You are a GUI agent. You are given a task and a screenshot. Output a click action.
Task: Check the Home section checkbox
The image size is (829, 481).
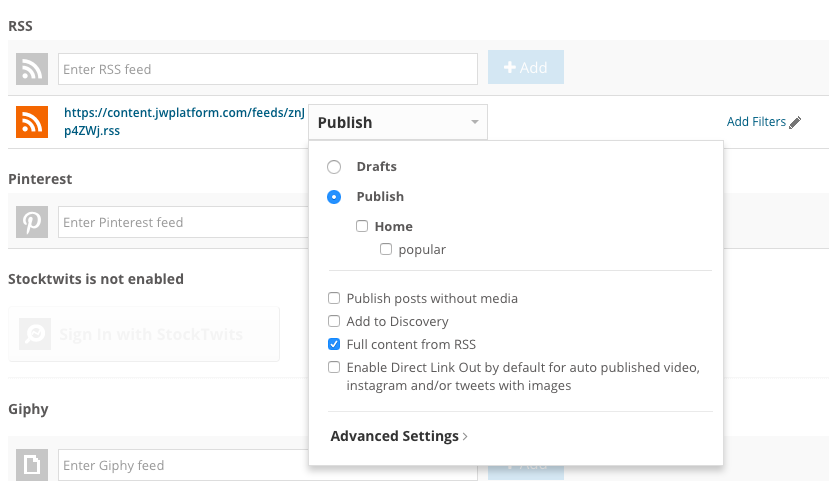(x=362, y=227)
